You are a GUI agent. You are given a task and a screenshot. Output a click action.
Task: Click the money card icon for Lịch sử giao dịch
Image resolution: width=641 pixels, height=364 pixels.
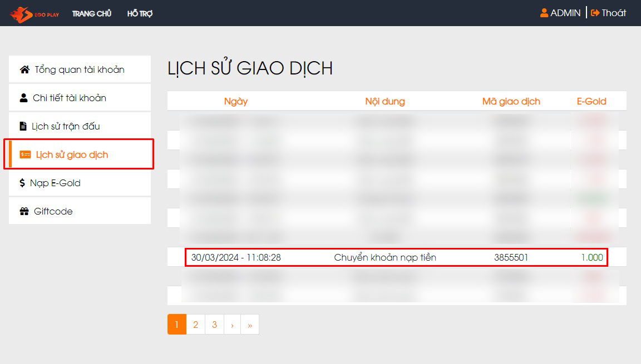pyautogui.click(x=26, y=154)
